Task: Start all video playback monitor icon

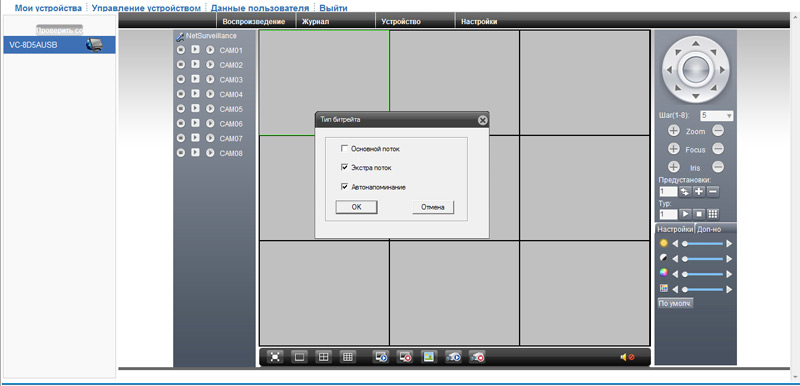Action: pyautogui.click(x=381, y=357)
